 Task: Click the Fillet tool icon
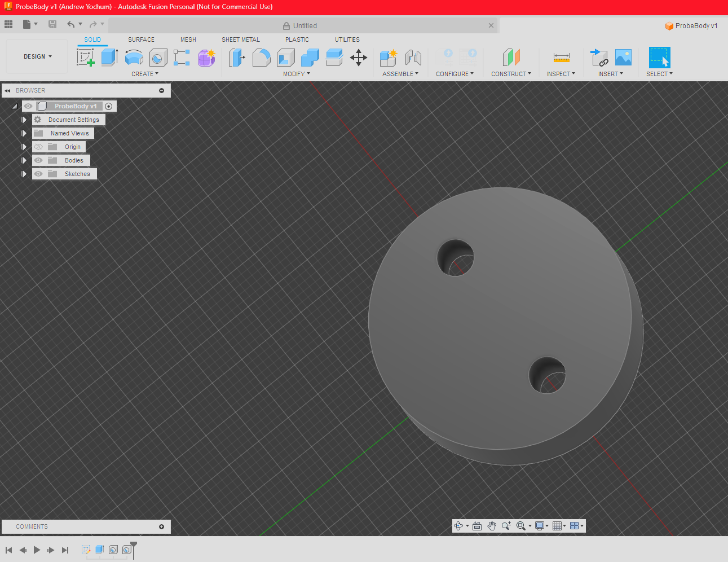click(261, 58)
